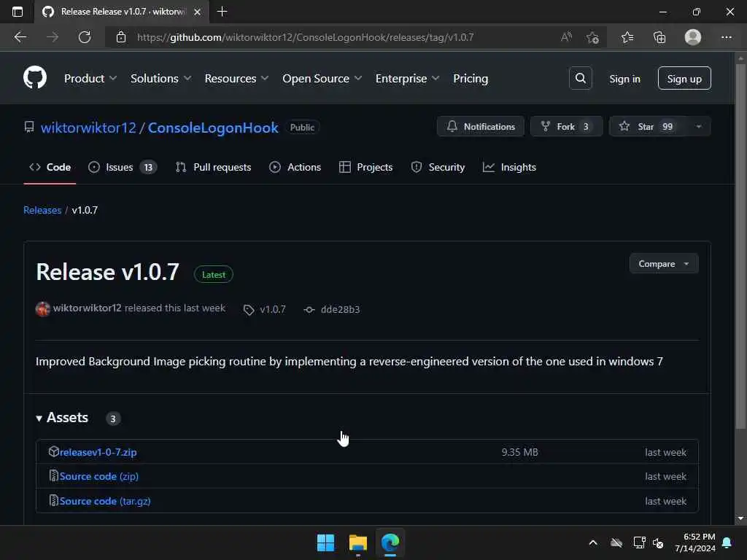Screen dimensions: 747x560
Task: Open the wiktorwiktor12 owner link
Action: 88,128
